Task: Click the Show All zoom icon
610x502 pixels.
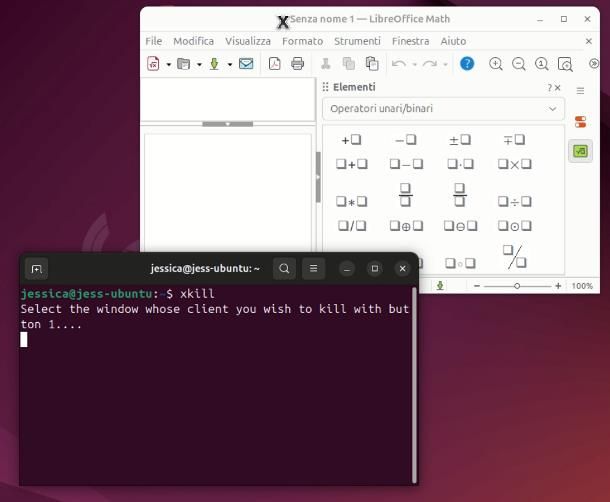Action: coord(565,64)
